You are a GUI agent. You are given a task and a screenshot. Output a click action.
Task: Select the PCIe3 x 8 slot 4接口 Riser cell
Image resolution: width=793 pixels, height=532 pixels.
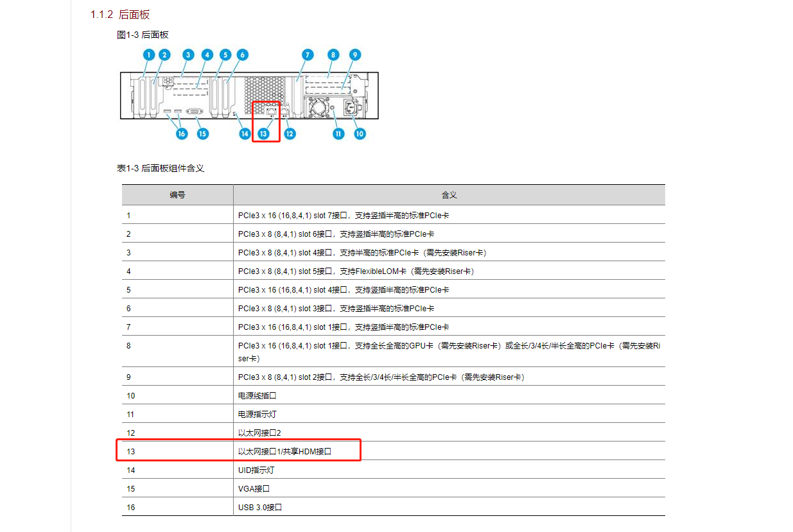coord(449,253)
